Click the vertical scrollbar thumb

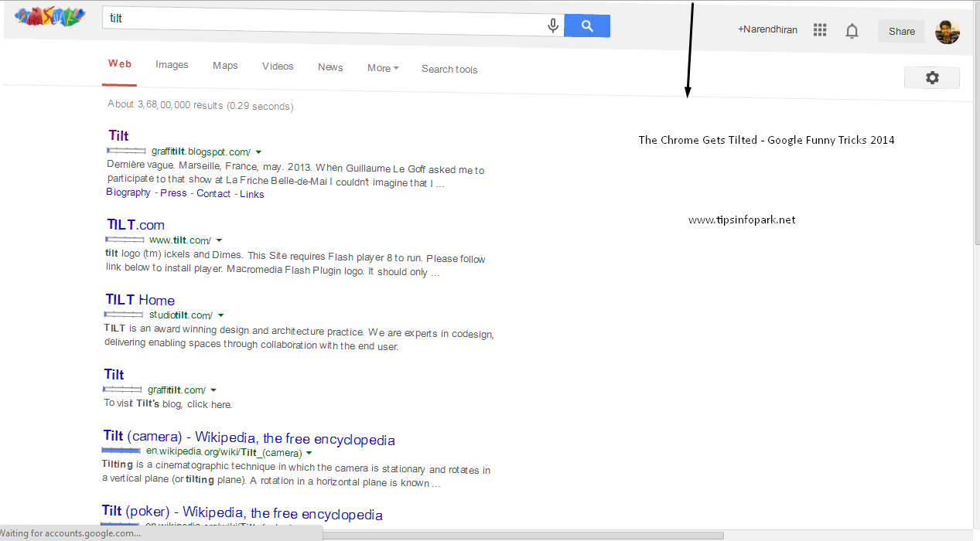[977, 124]
